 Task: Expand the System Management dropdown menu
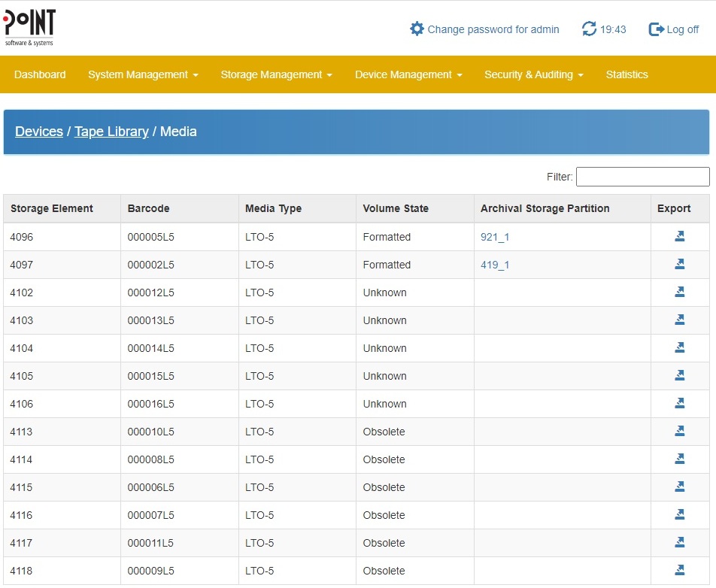[143, 74]
